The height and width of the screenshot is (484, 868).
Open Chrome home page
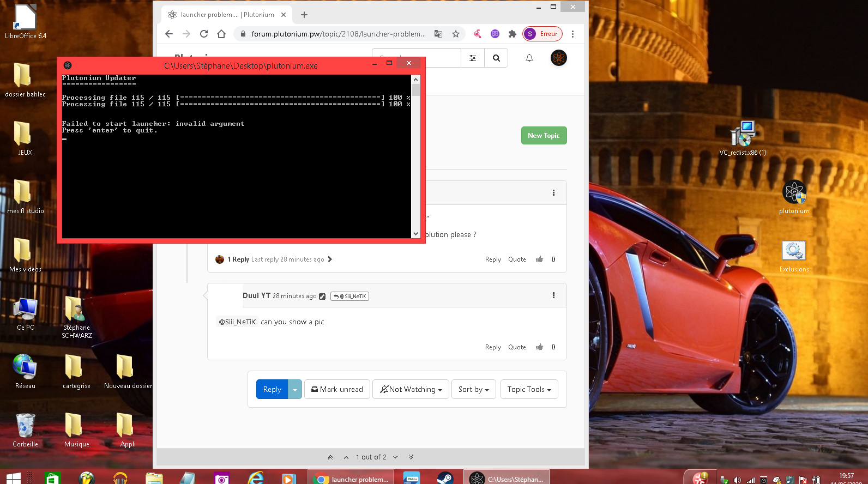point(221,34)
